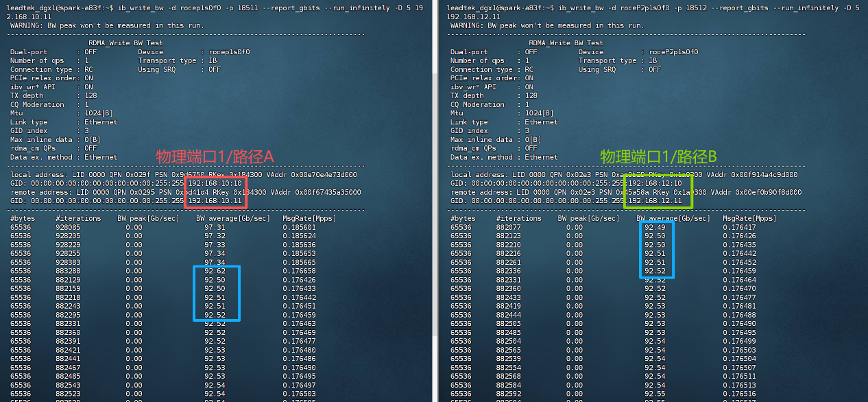The image size is (868, 402).
Task: Click Connection type value RC in right pane
Action: [x=529, y=69]
